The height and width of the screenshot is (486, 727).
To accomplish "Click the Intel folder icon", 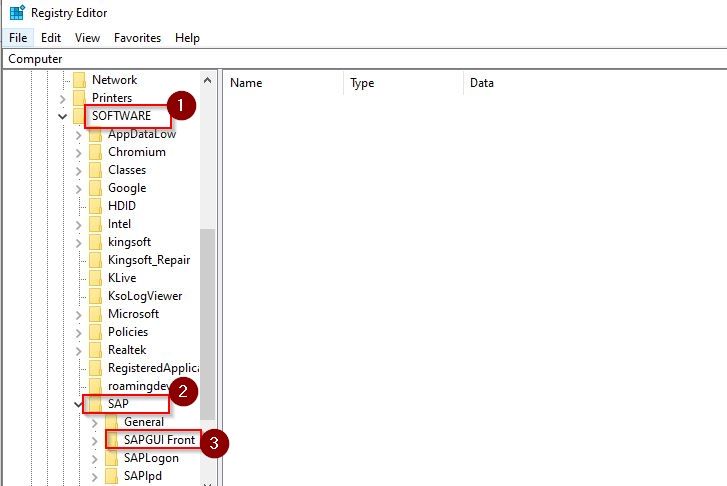I will 96,224.
